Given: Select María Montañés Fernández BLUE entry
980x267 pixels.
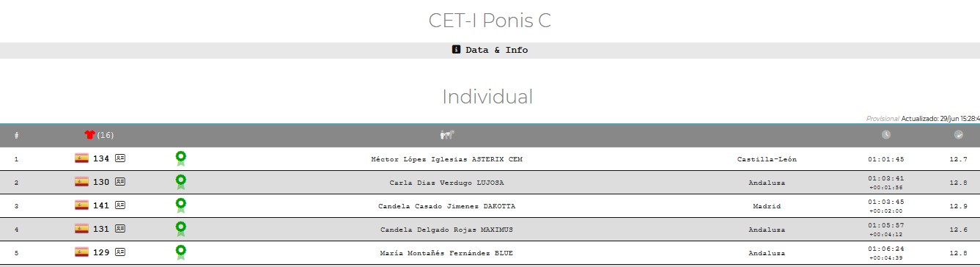Looking at the screenshot, I should pos(446,253).
